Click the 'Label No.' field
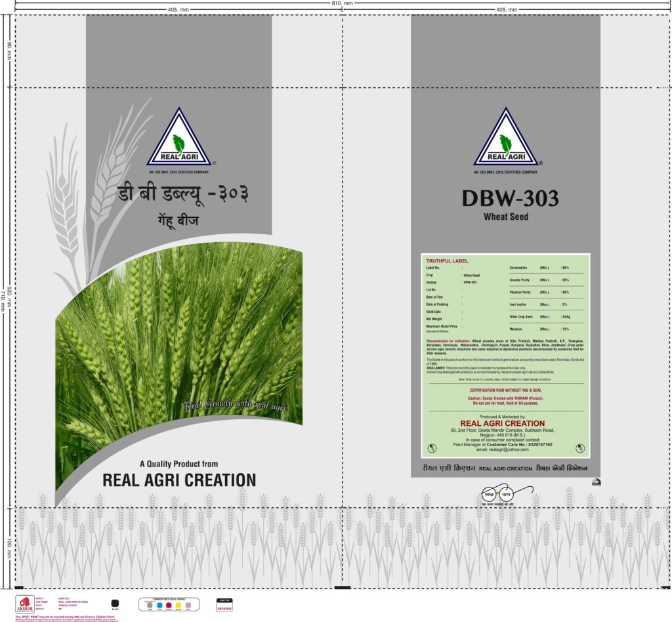Image resolution: width=672 pixels, height=622 pixels. click(x=444, y=268)
